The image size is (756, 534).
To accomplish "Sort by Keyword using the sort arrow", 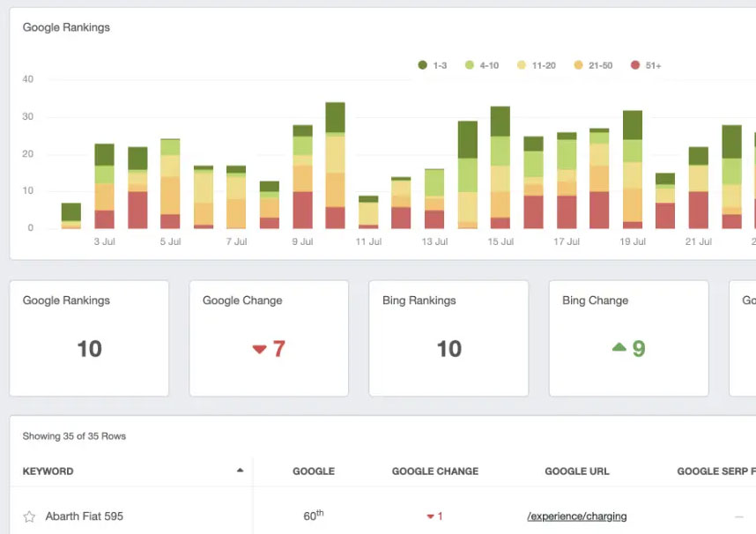I will click(240, 471).
